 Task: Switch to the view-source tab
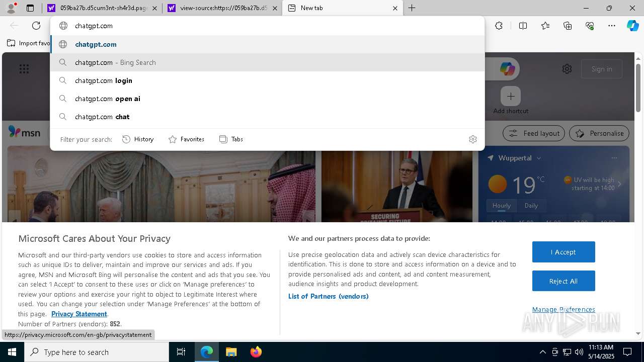[x=222, y=8]
